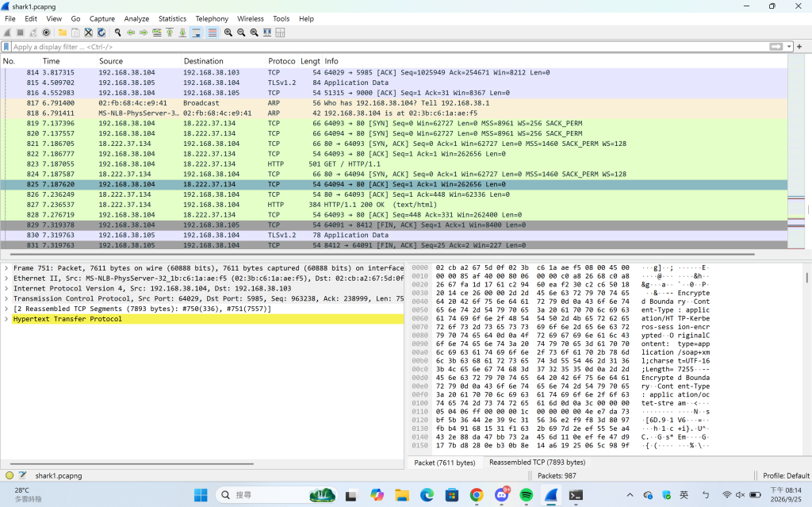This screenshot has width=812, height=507.
Task: Click the stop capture square icon
Action: click(21, 33)
